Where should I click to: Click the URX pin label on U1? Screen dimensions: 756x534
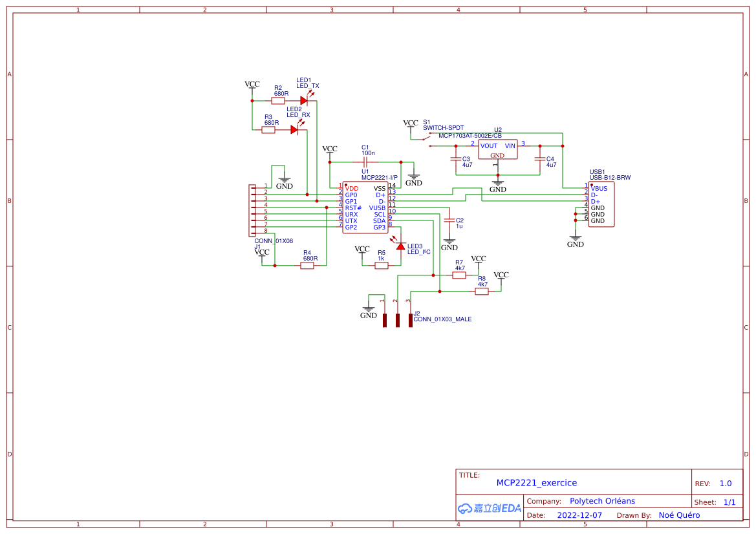click(351, 214)
